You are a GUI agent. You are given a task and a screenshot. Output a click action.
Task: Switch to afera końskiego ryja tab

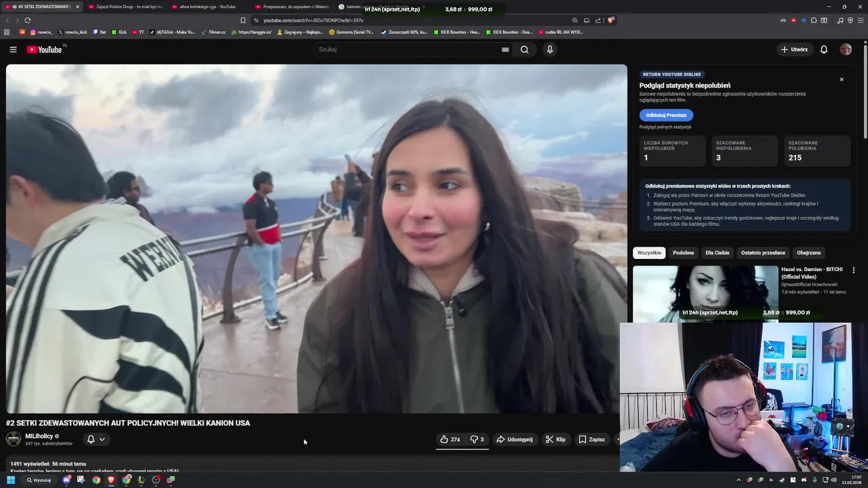pyautogui.click(x=208, y=7)
